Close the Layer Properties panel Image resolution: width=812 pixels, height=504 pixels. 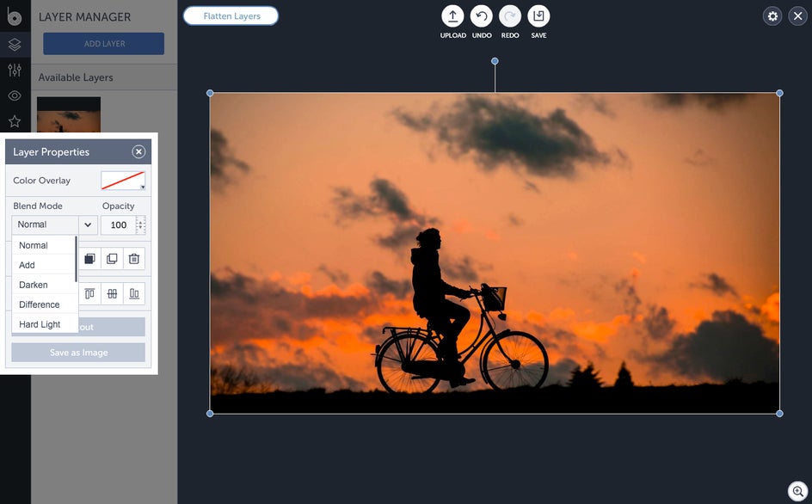coord(138,151)
